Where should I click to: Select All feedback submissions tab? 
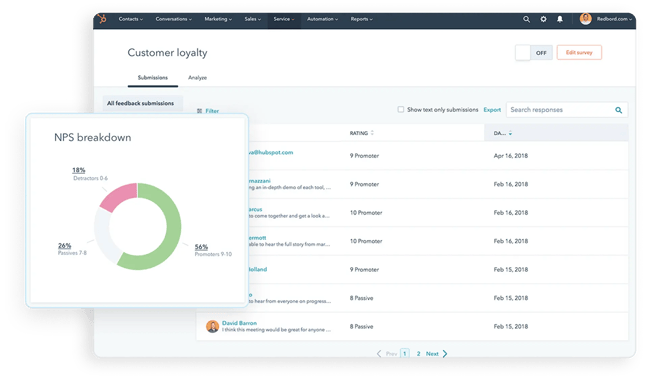pos(143,103)
